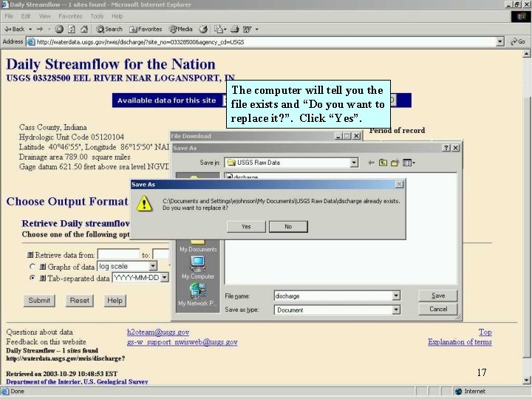Click the back arrow in Save As dialog
The height and width of the screenshot is (399, 532).
[x=371, y=163]
